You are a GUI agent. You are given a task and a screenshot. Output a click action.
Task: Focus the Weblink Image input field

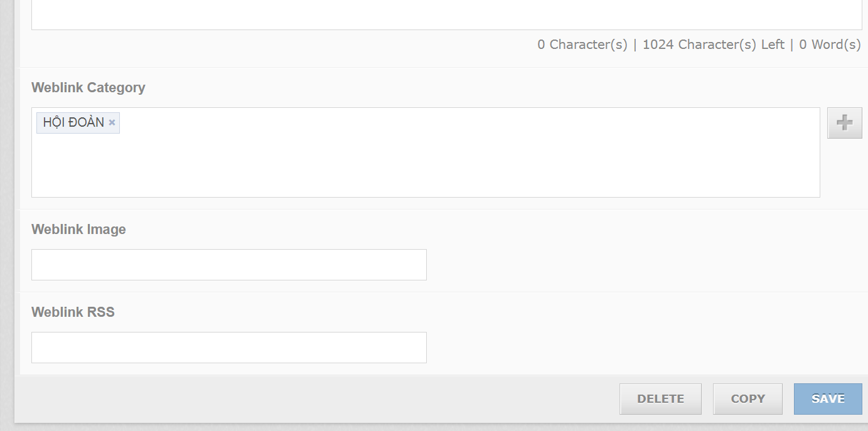228,265
